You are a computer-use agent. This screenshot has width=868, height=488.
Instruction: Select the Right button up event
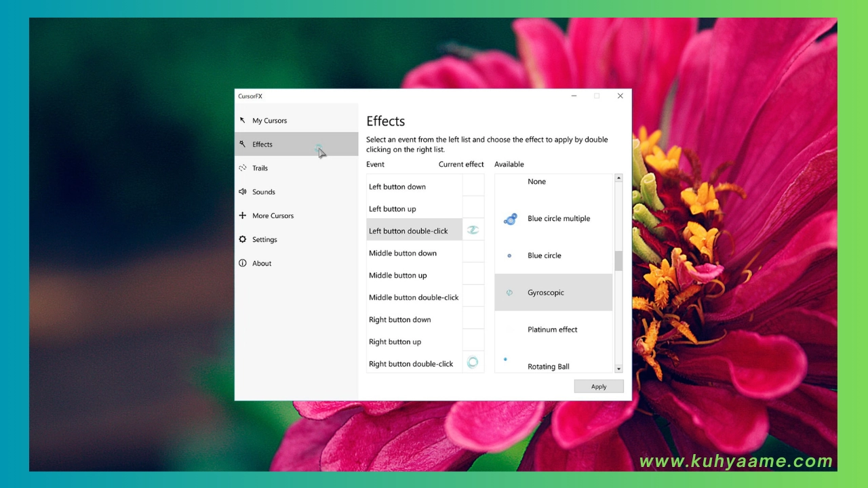(414, 342)
